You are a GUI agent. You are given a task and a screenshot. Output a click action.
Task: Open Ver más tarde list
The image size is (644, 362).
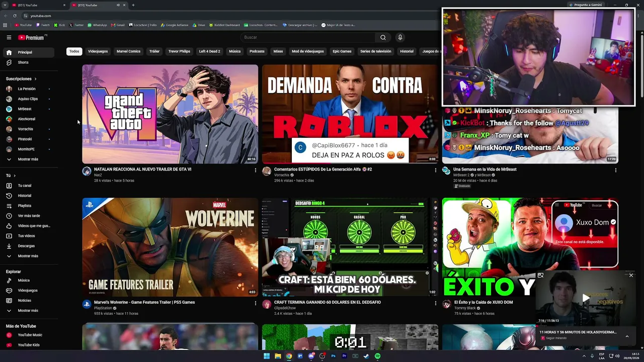28,216
